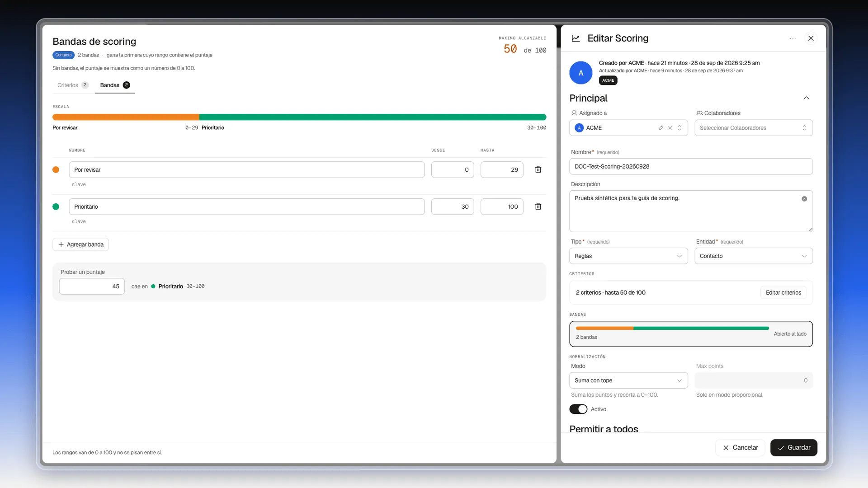Click the Agregar banda button
868x488 pixels.
click(80, 244)
